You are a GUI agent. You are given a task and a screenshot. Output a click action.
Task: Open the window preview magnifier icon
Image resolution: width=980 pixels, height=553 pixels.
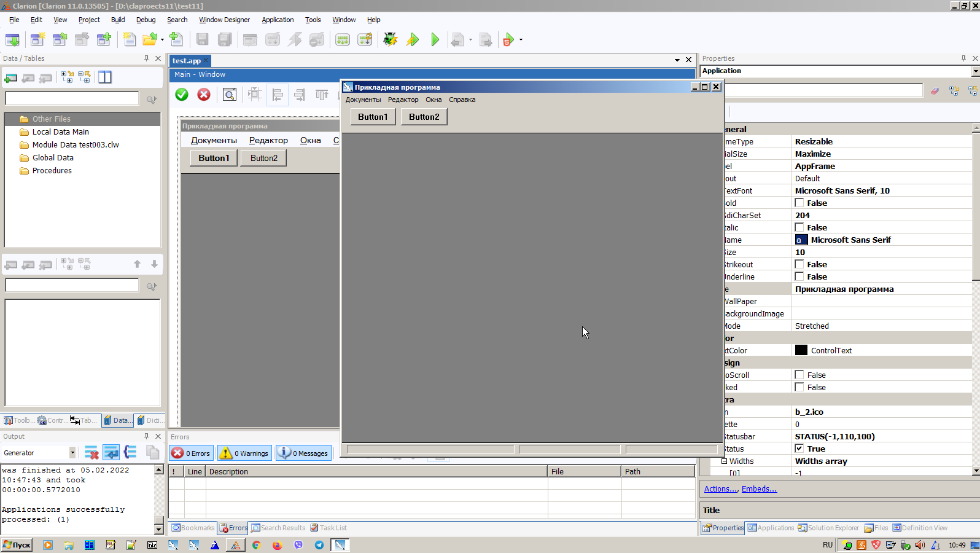click(x=230, y=95)
